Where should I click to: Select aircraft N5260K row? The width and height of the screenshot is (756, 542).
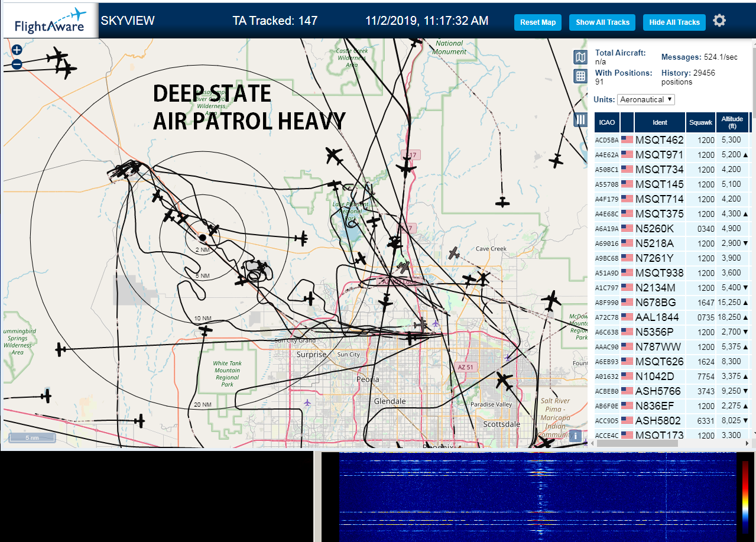672,229
